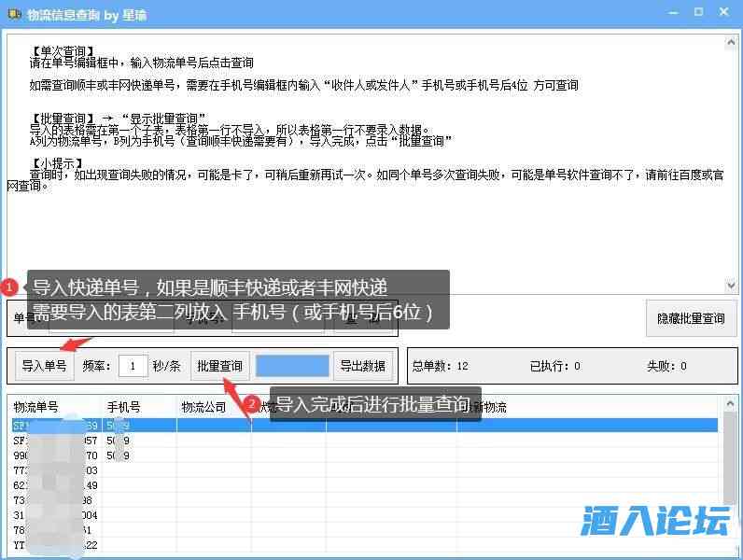This screenshot has height=560, width=743.
Task: Click the 批量查询 button
Action: [220, 366]
